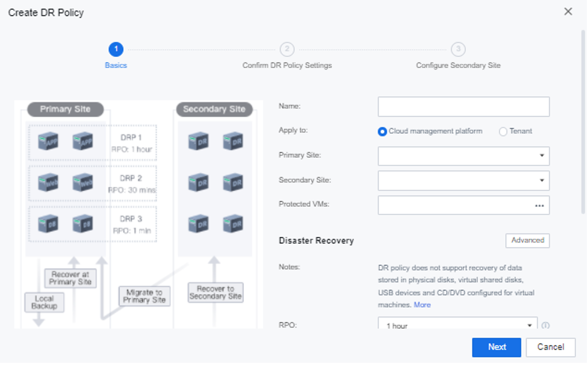
Task: Click the Name input field
Action: click(x=464, y=106)
